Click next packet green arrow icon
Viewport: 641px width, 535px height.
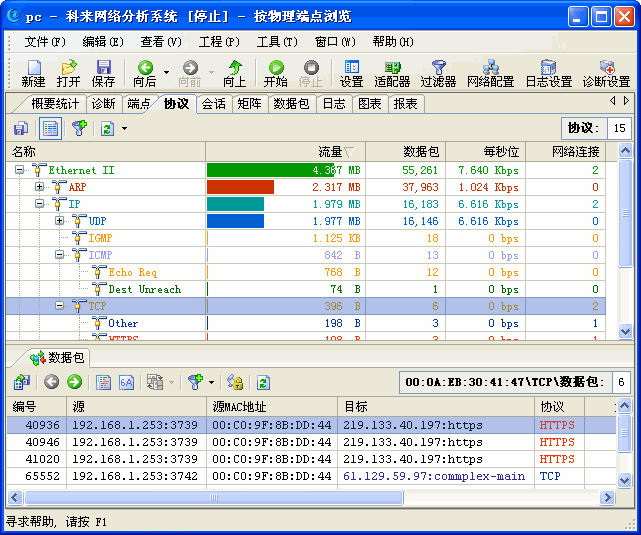click(x=74, y=382)
